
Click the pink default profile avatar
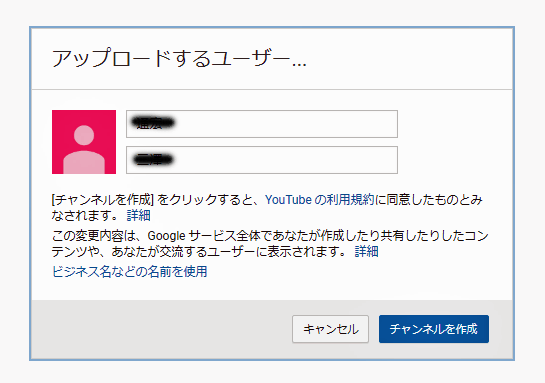pos(84,142)
